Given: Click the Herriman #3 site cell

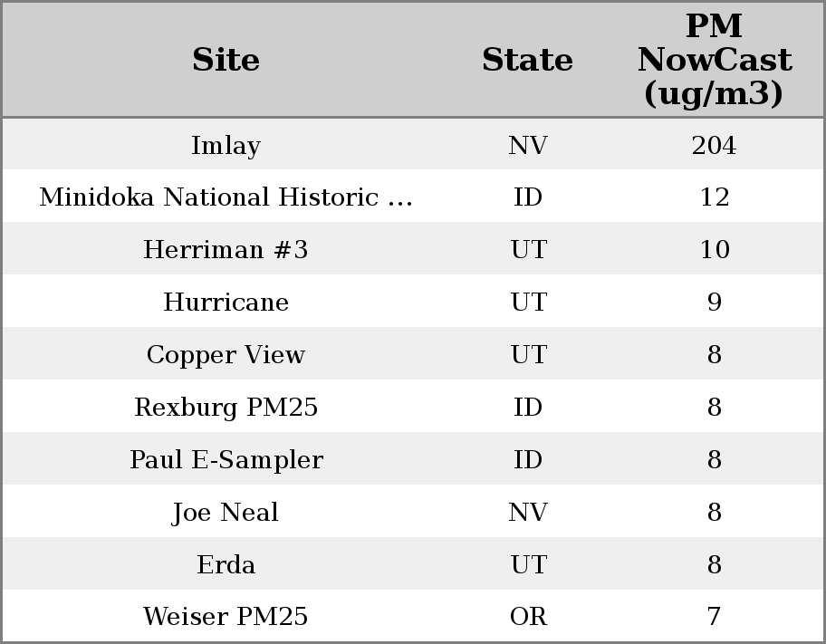Looking at the screenshot, I should click(226, 250).
